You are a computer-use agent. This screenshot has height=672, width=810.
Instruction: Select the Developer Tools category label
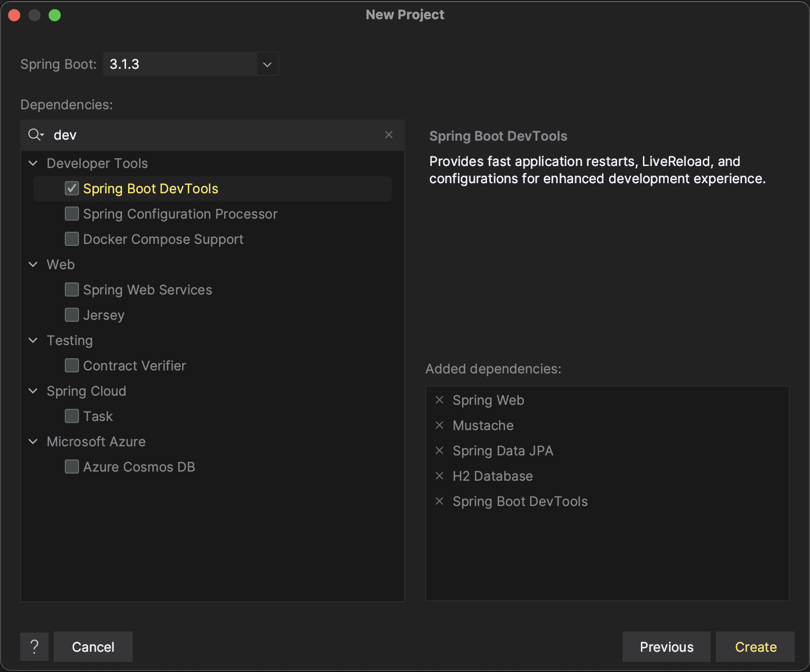tap(97, 163)
